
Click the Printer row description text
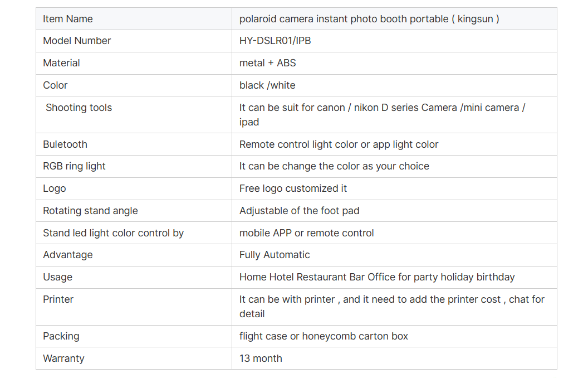click(391, 306)
